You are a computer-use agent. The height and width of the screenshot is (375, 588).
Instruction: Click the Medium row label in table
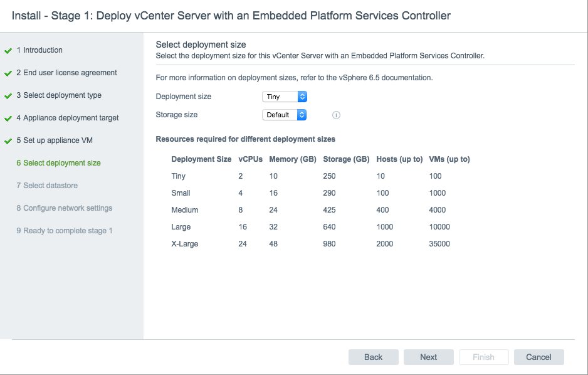(x=185, y=210)
